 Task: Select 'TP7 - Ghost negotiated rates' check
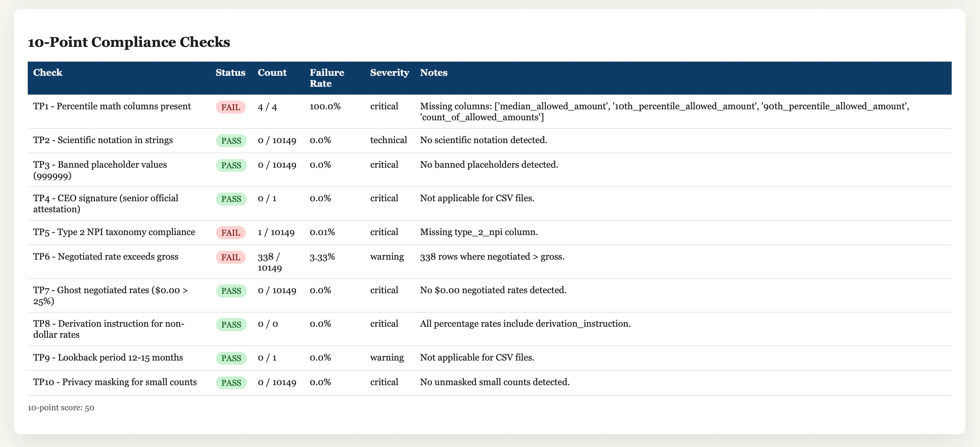pyautogui.click(x=110, y=295)
